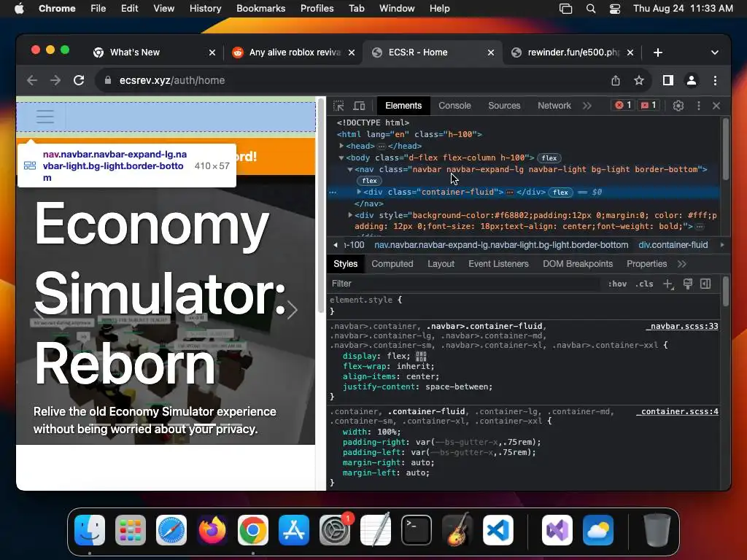Open the Event Listeners tab

click(x=498, y=264)
